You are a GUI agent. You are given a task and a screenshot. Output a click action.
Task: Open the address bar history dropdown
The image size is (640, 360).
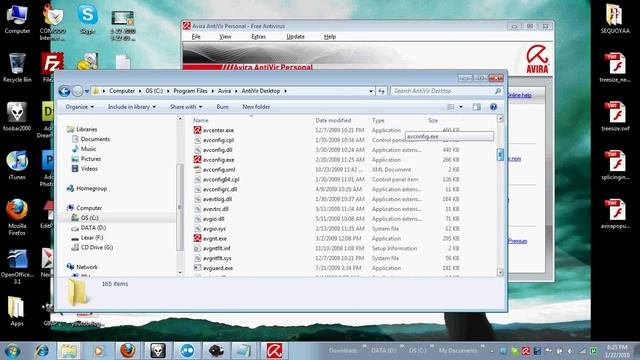(371, 91)
